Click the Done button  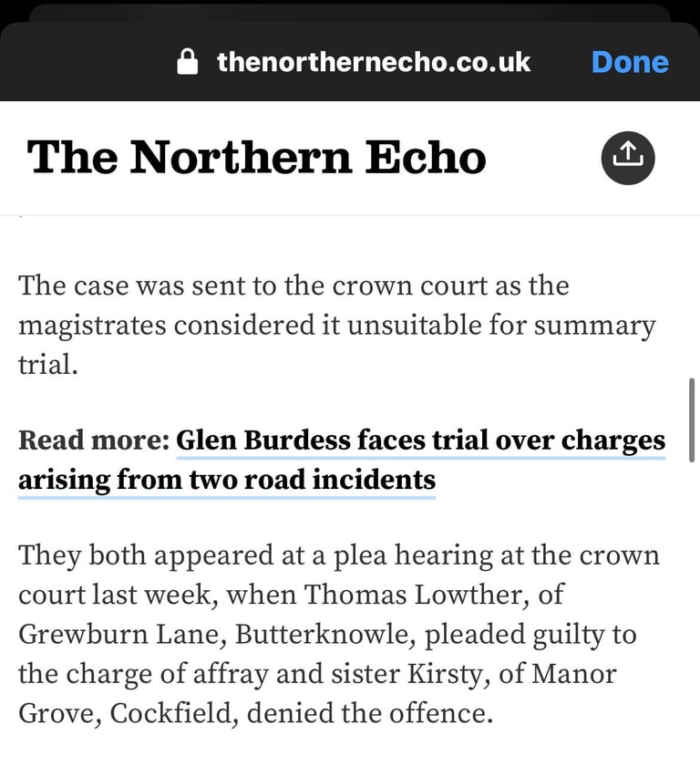(x=630, y=62)
